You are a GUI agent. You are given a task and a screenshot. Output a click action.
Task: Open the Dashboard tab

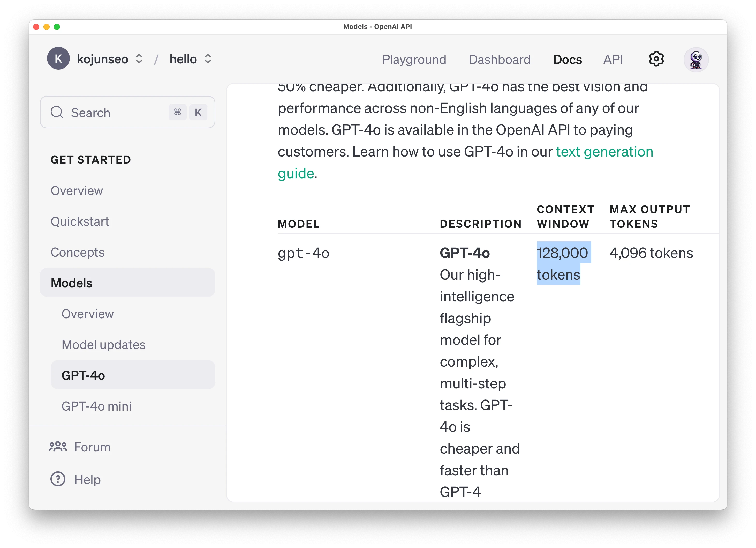tap(499, 59)
